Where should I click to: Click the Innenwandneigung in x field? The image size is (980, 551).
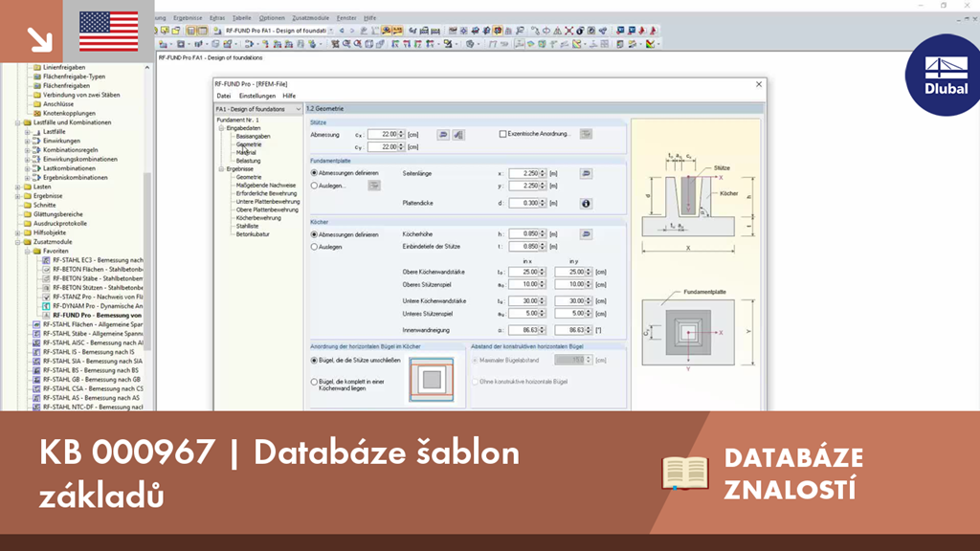523,330
